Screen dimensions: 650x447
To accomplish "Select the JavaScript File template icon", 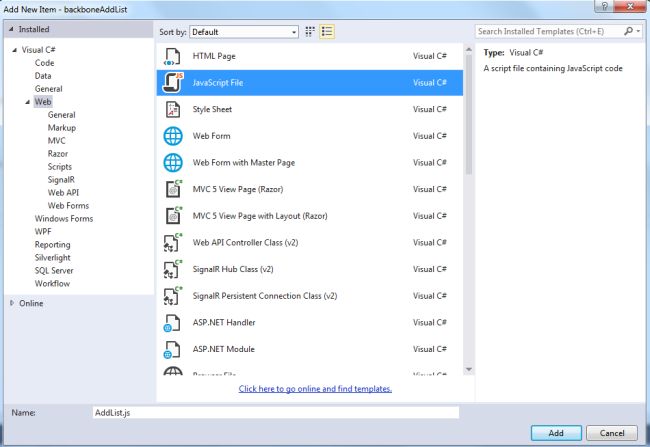I will [x=172, y=82].
